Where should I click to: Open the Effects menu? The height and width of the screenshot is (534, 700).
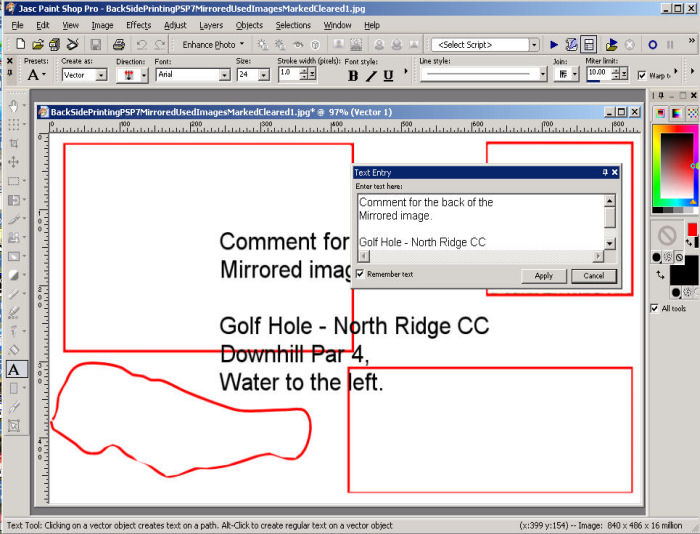(138, 24)
